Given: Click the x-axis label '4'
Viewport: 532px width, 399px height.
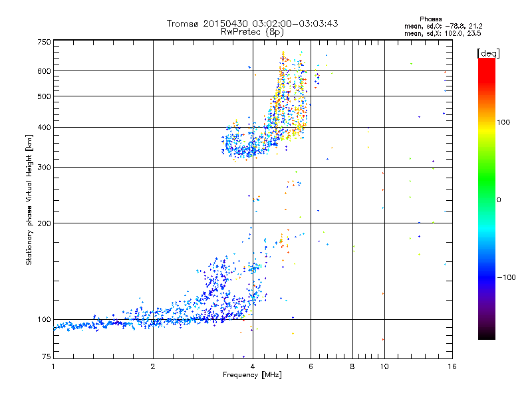Looking at the screenshot, I should (x=253, y=366).
